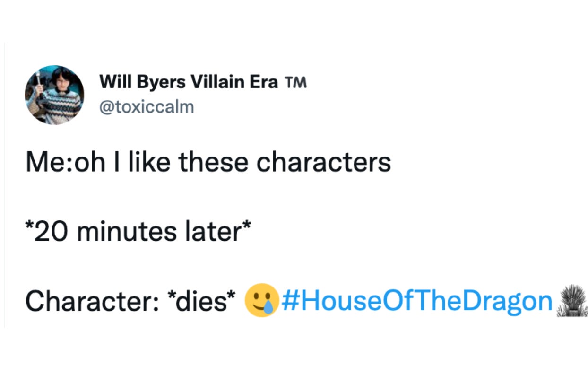Click the word "later*" in the tweet
This screenshot has width=588, height=392.
[222, 231]
